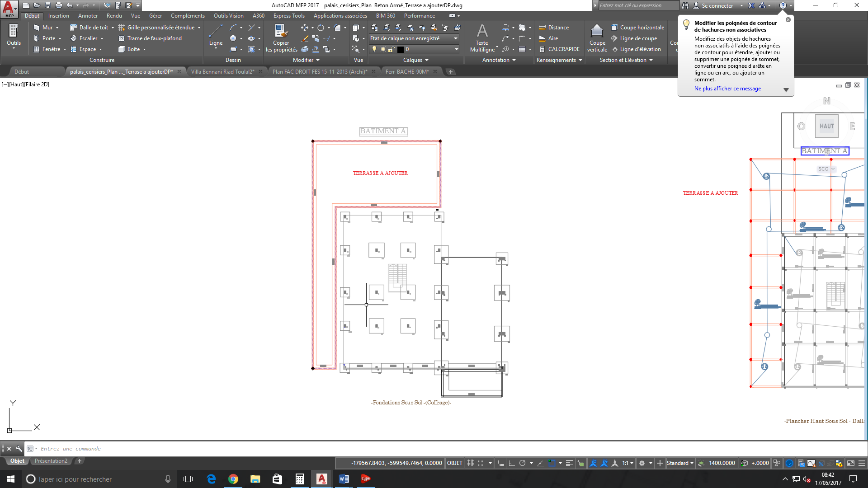The width and height of the screenshot is (868, 488).
Task: Select the Circle tool in Dessin panel
Action: [x=233, y=38]
